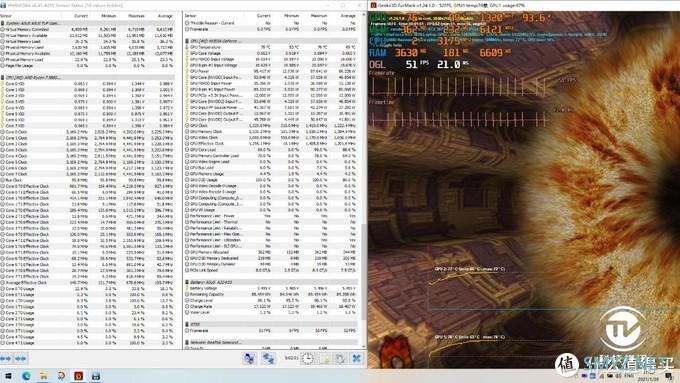This screenshot has width=680, height=383.
Task: Click the right panel vertical scrollbar
Action: 363,182
